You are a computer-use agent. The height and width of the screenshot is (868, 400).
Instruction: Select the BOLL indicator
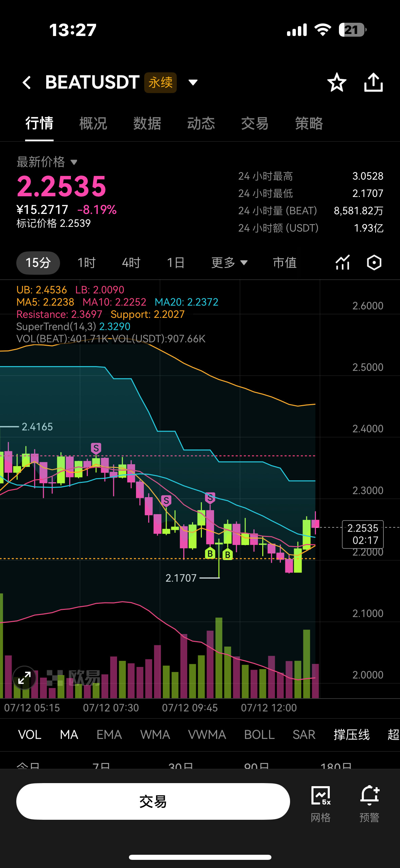[259, 735]
